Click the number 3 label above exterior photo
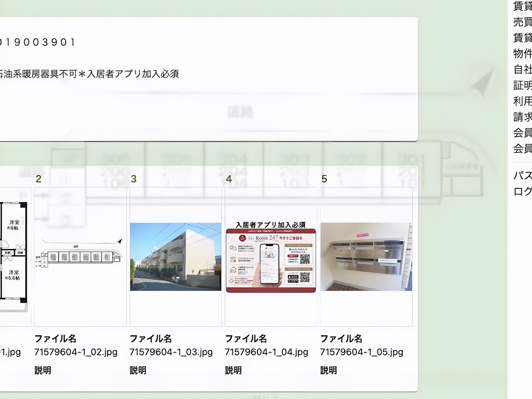Viewport: 532px width, 399px height. tap(133, 179)
